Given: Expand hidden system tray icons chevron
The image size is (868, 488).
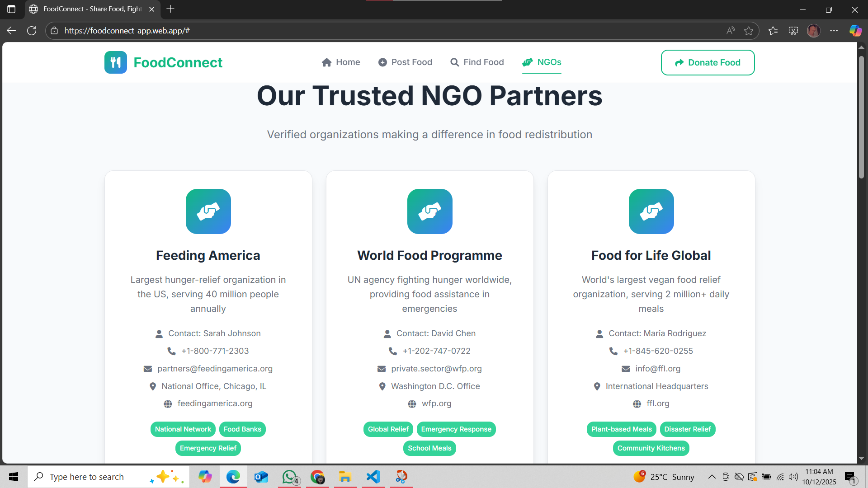Looking at the screenshot, I should point(712,477).
